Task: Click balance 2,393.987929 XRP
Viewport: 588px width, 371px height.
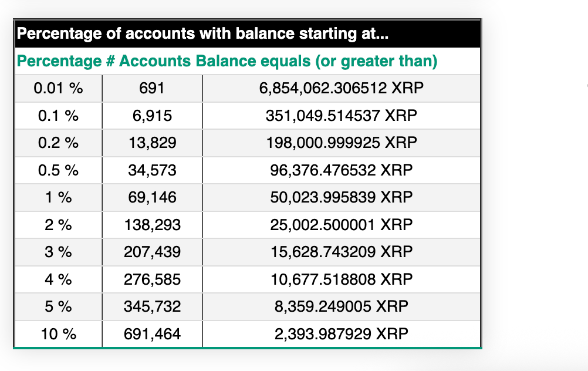Action: pyautogui.click(x=342, y=335)
